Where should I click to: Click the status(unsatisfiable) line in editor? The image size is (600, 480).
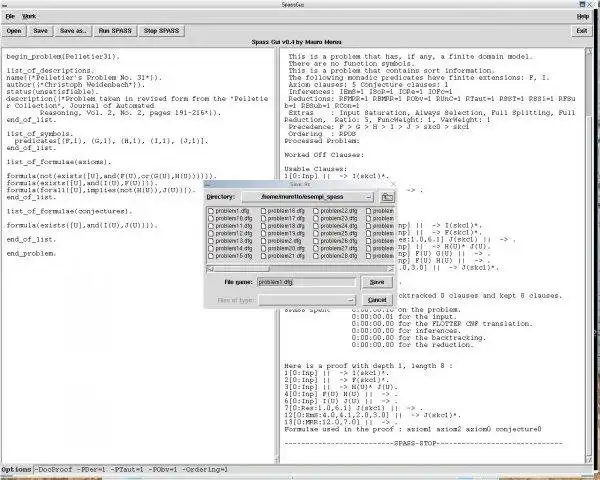tap(52, 92)
